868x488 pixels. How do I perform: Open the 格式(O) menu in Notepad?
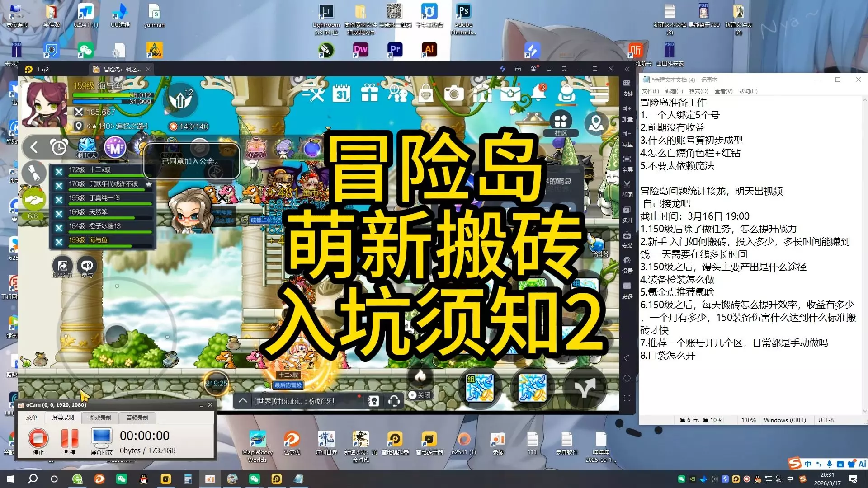pyautogui.click(x=698, y=91)
